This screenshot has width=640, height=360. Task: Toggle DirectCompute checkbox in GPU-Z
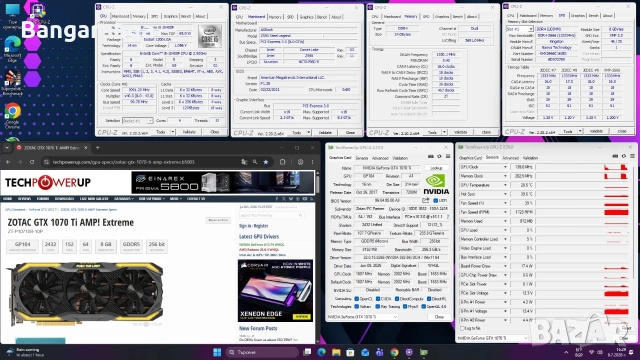(397, 299)
